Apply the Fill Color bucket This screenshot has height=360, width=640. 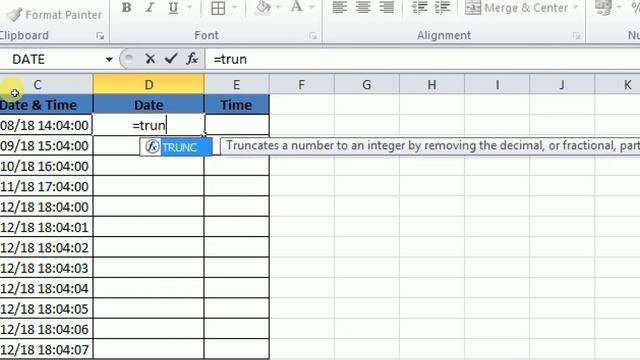(263, 7)
